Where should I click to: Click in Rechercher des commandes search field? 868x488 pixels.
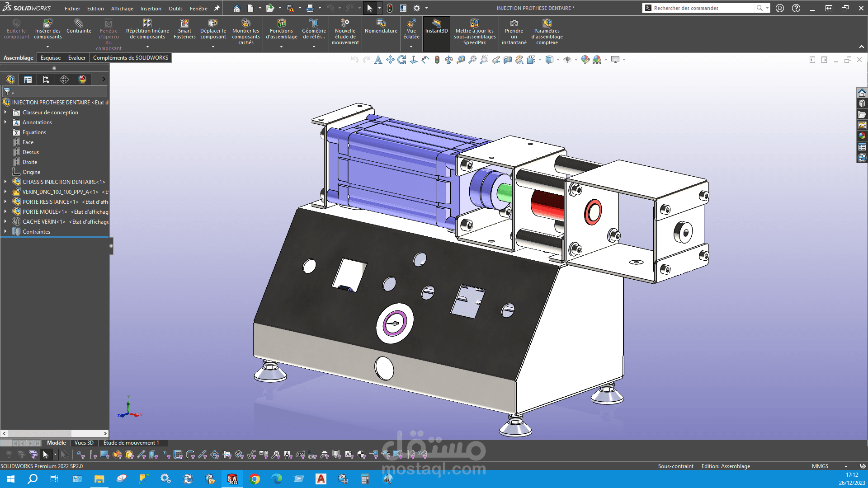click(x=703, y=8)
